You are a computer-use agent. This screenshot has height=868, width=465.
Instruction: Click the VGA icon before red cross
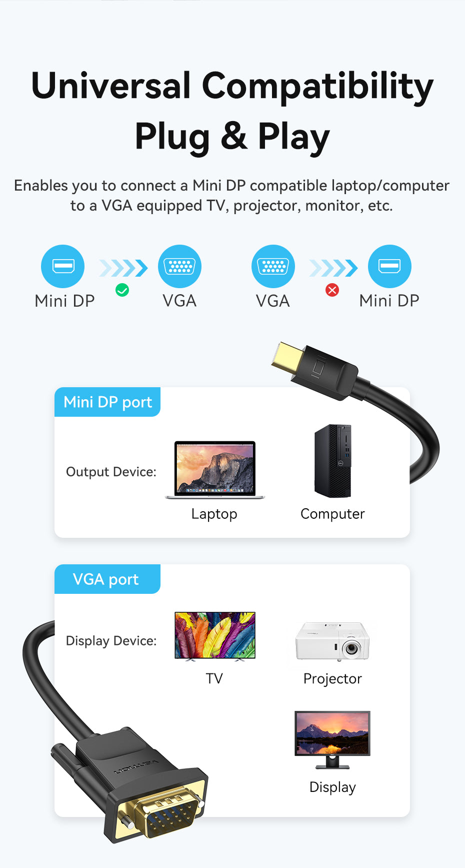click(273, 266)
